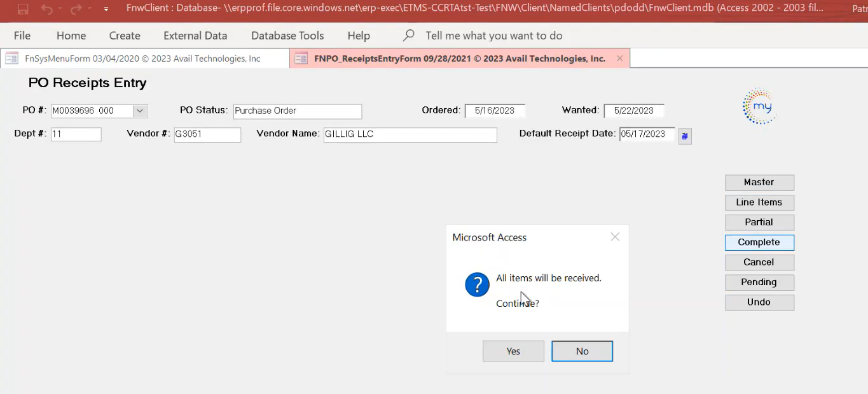Click the Line Items button

click(759, 202)
